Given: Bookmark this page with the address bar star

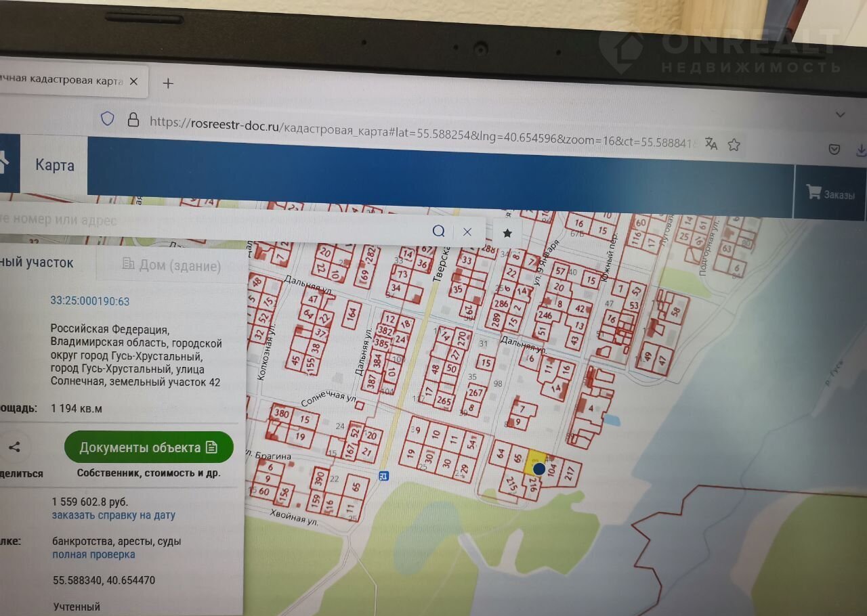Looking at the screenshot, I should pyautogui.click(x=734, y=145).
